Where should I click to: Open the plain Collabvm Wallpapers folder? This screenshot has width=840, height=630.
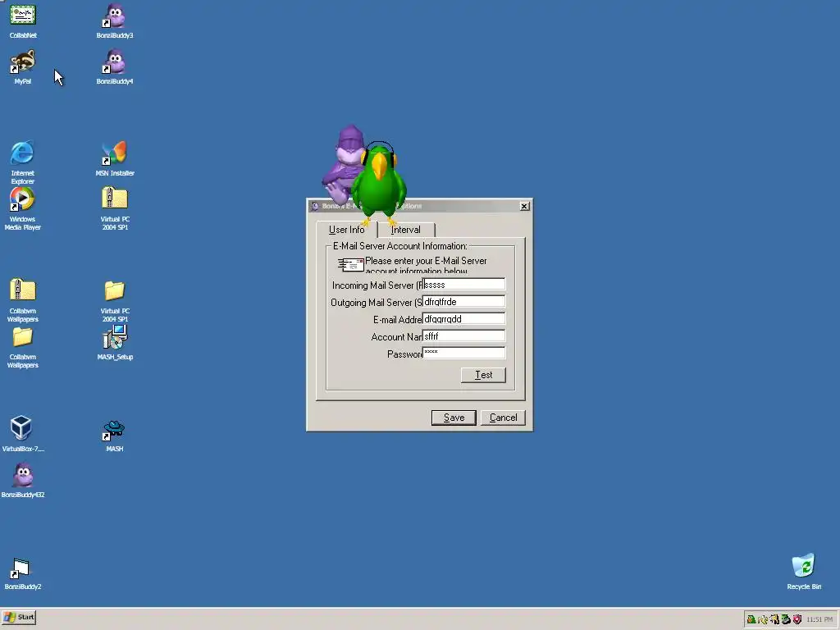click(x=22, y=347)
